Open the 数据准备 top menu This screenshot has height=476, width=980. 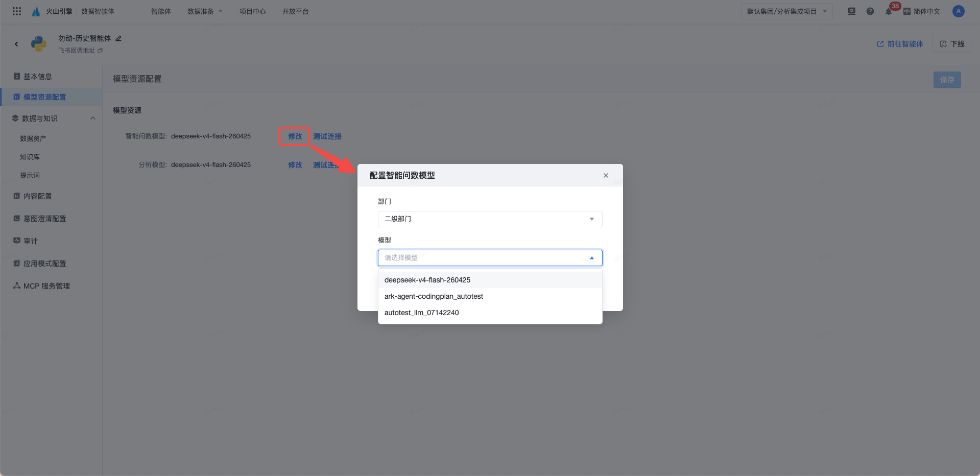(205, 11)
